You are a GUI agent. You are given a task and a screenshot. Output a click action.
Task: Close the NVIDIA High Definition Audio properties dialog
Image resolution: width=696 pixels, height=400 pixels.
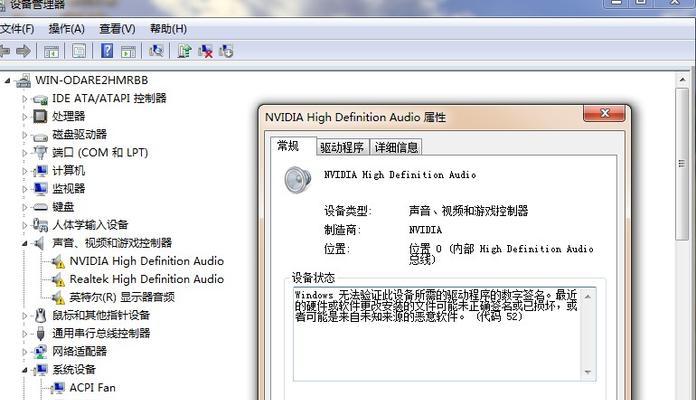point(605,113)
